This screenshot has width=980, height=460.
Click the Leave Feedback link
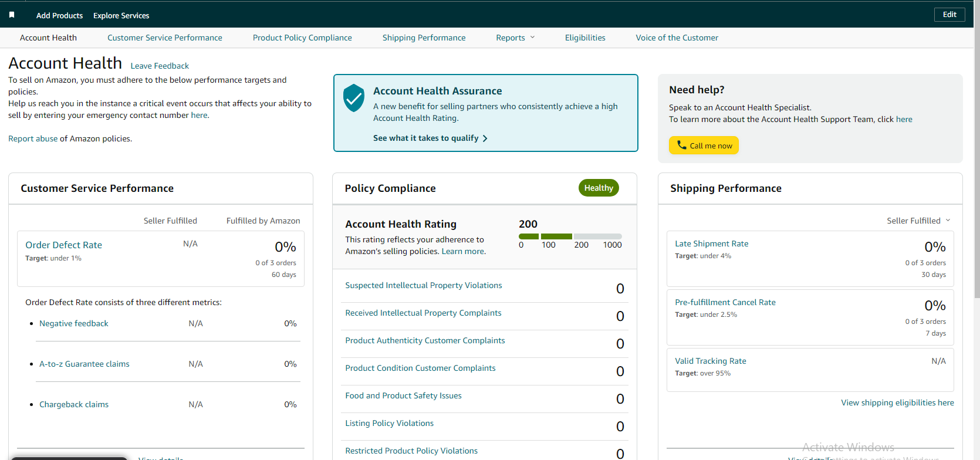click(x=160, y=66)
